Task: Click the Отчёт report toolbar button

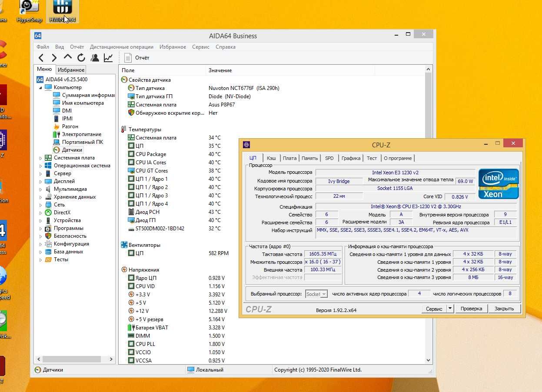Action: (137, 57)
